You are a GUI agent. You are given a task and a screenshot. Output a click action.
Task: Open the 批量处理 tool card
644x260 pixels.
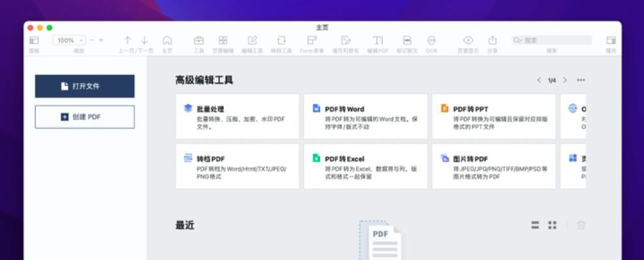237,116
